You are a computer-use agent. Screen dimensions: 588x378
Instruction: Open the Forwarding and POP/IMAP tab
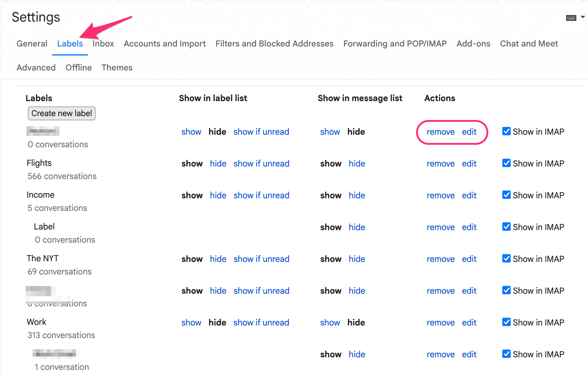(x=395, y=43)
